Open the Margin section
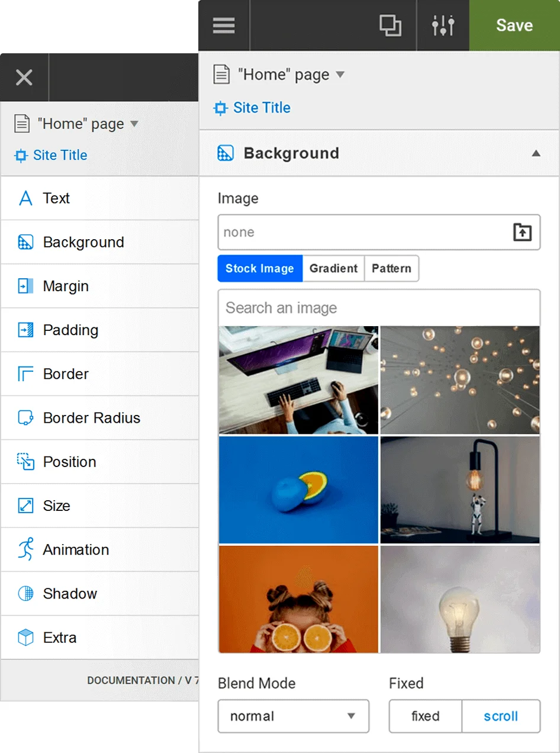 [99, 285]
